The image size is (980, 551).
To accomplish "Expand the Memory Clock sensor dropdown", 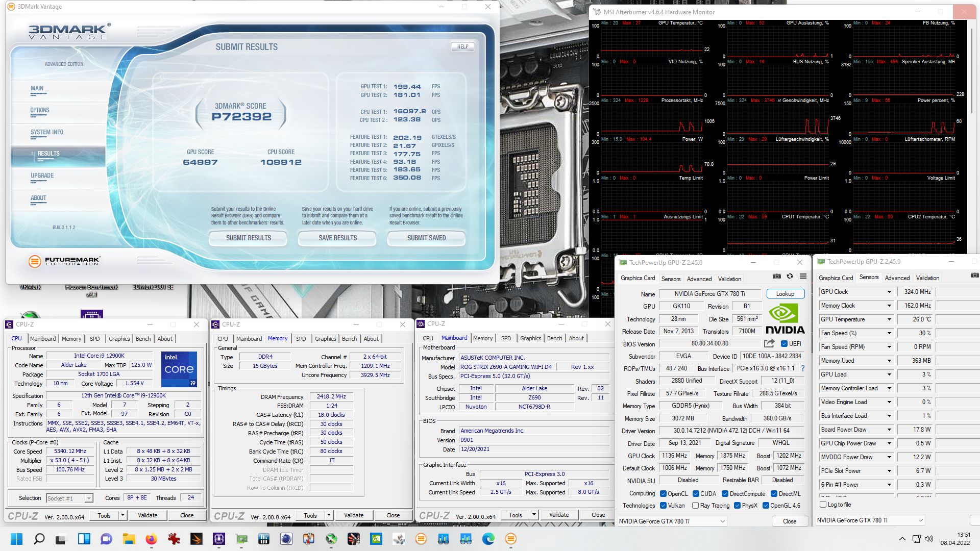I will click(889, 306).
